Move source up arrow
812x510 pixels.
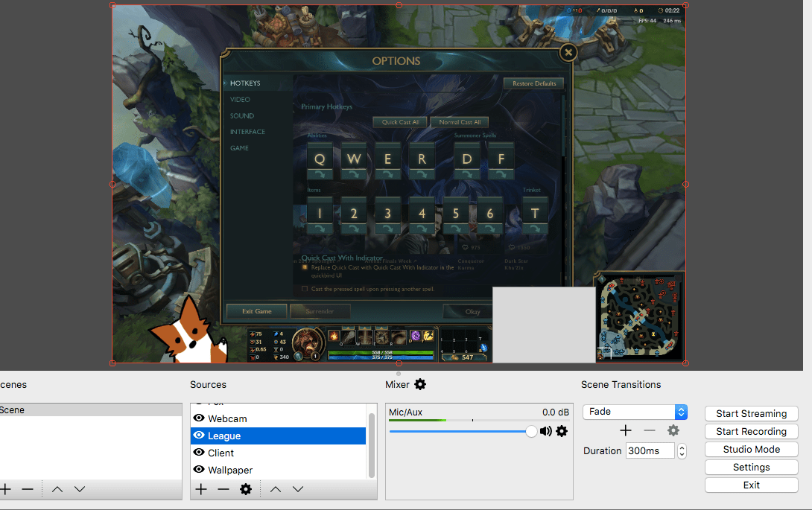pos(276,488)
